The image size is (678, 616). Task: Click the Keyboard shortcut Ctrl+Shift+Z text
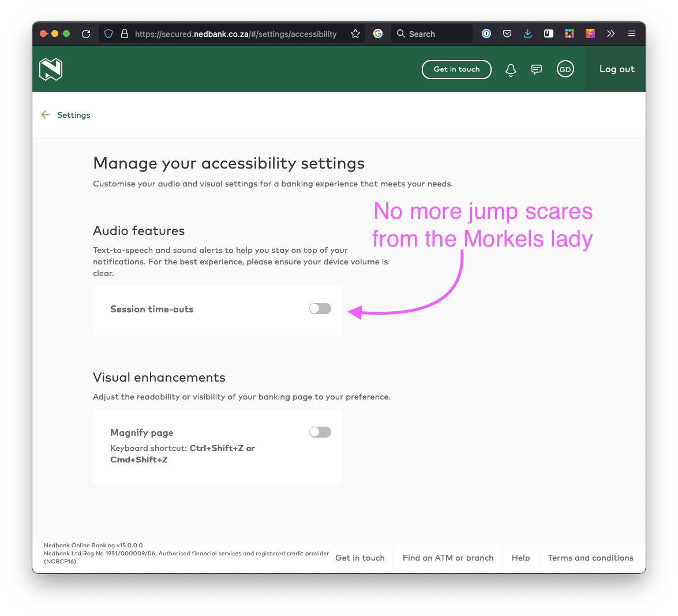182,454
